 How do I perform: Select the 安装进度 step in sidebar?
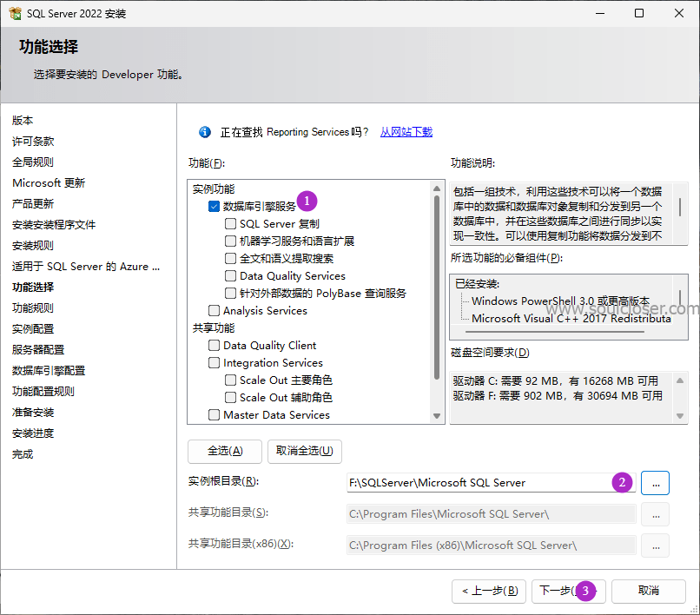tap(33, 433)
